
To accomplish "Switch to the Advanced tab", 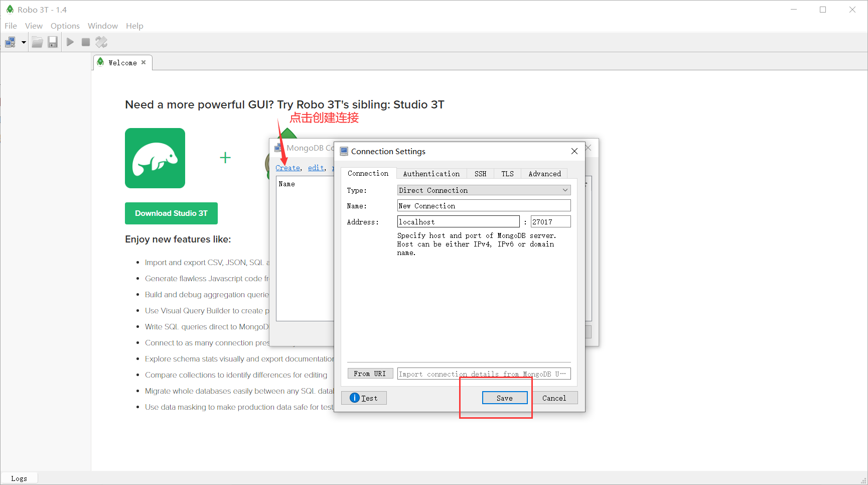I will 544,174.
